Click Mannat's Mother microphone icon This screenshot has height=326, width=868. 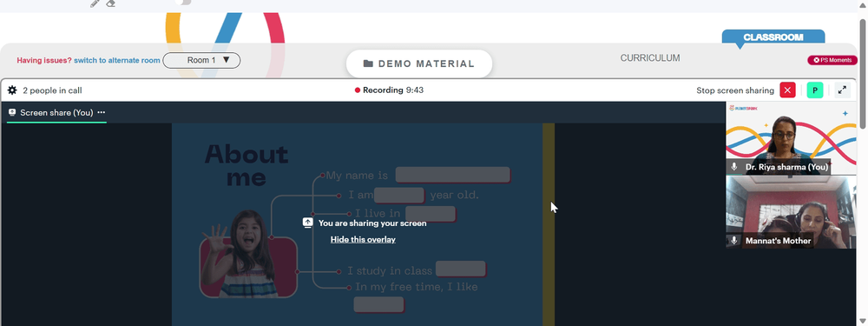(x=734, y=241)
